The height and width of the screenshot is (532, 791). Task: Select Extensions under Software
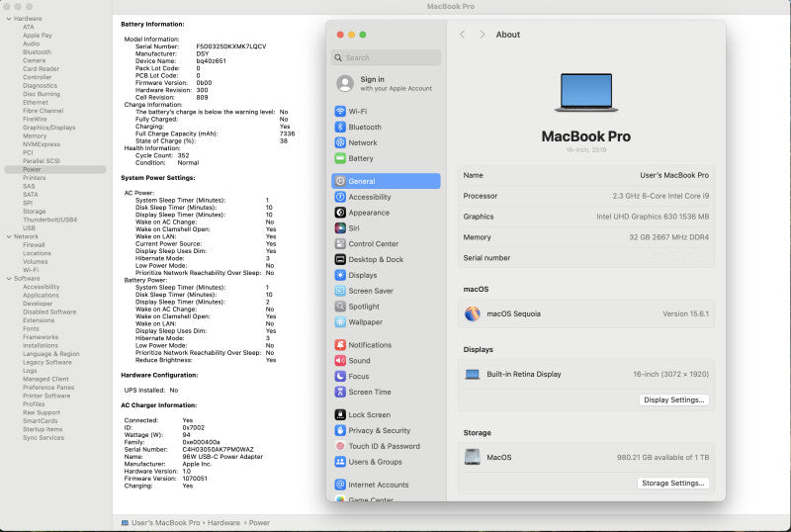click(39, 320)
